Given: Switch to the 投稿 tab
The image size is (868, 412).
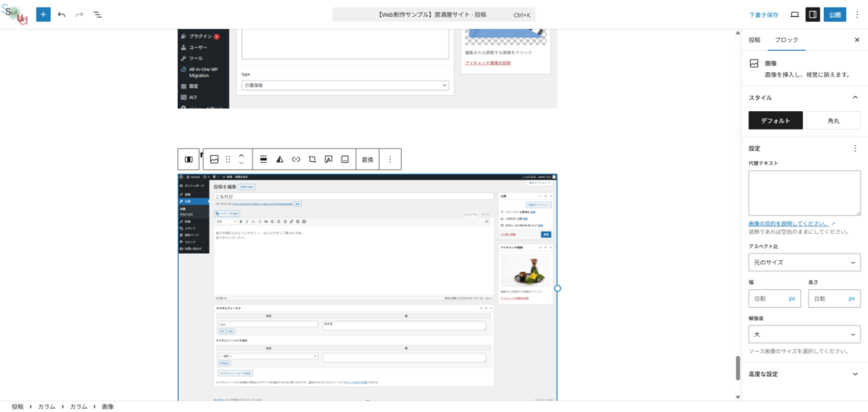Looking at the screenshot, I should tap(754, 40).
